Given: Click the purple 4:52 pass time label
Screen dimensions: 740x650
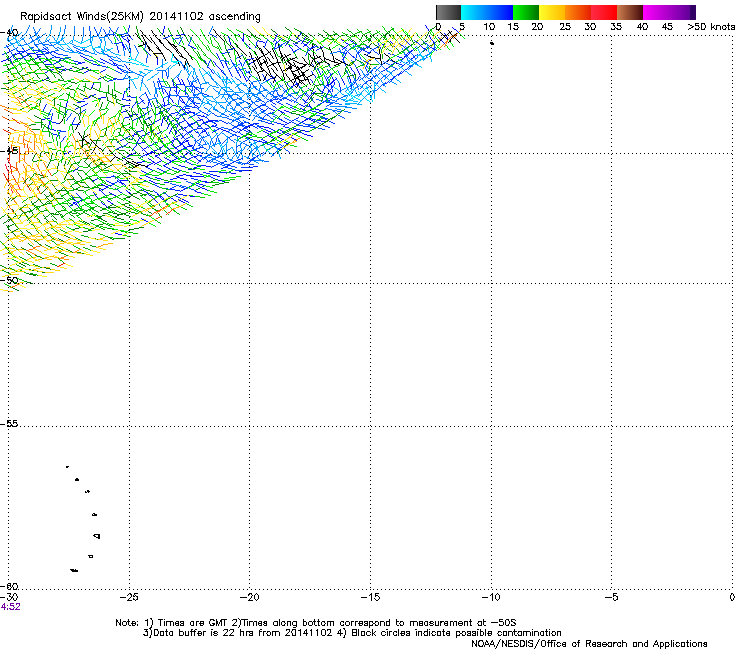Looking at the screenshot, I should point(10,607).
